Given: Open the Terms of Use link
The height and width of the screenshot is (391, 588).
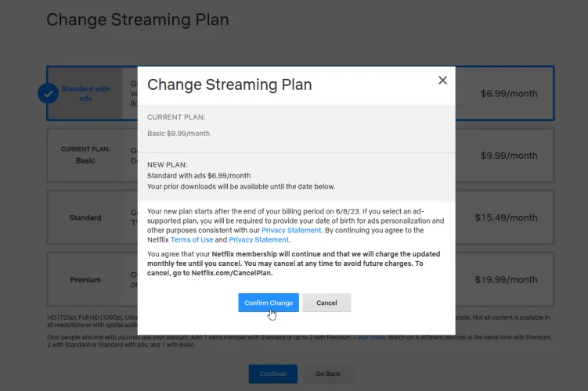Looking at the screenshot, I should coord(193,239).
